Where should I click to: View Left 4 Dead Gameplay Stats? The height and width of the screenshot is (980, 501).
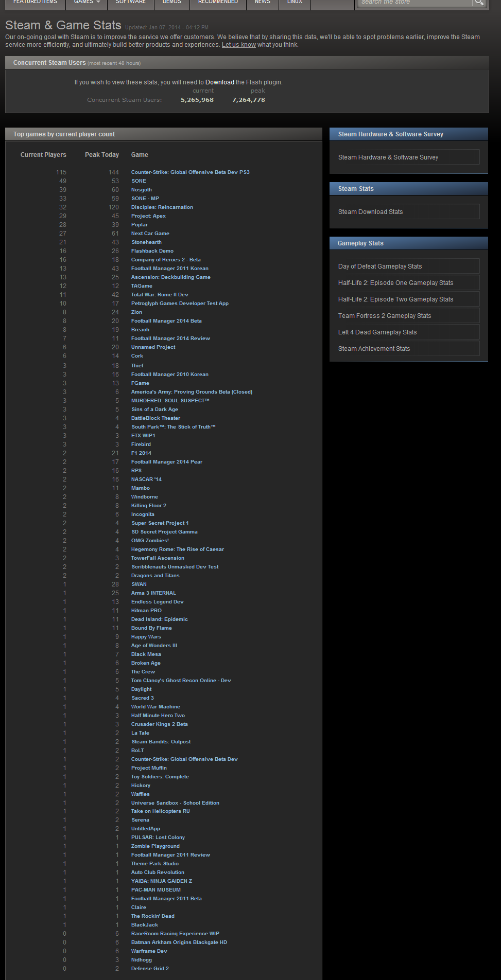pos(408,332)
